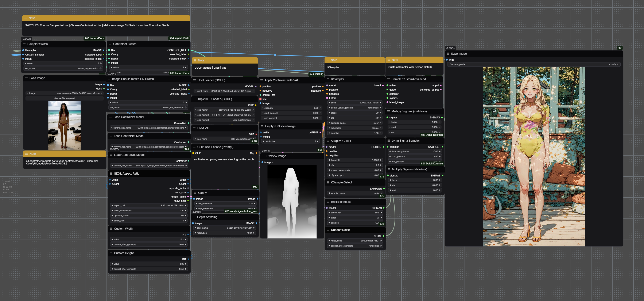Click the LATENT output port on EmptySD3LatentImage
The height and width of the screenshot is (301, 644).
pyautogui.click(x=320, y=133)
